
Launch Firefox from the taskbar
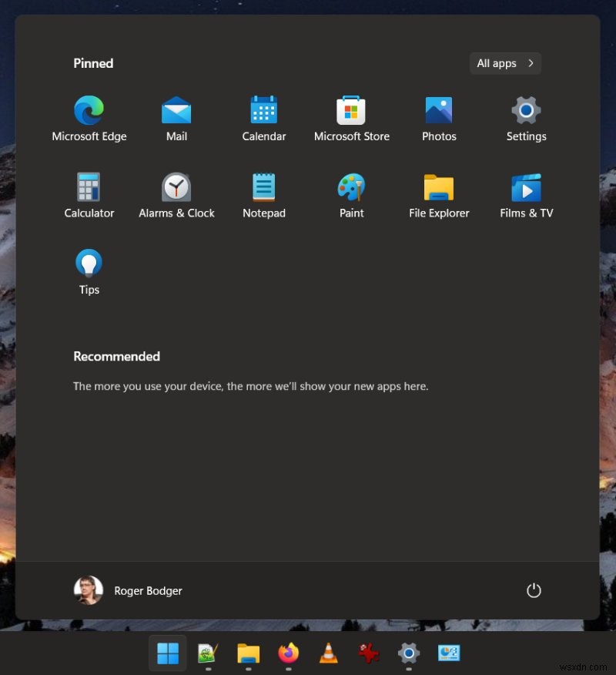(x=286, y=654)
